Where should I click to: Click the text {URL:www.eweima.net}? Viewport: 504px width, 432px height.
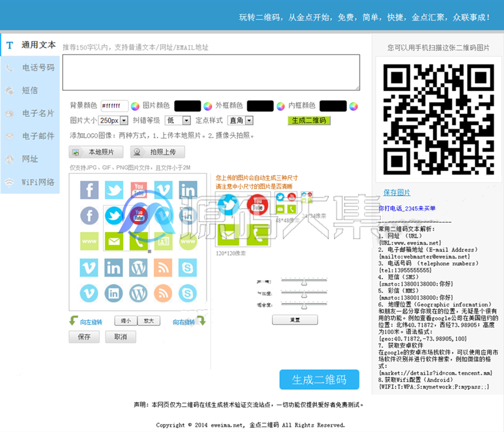tap(410, 243)
